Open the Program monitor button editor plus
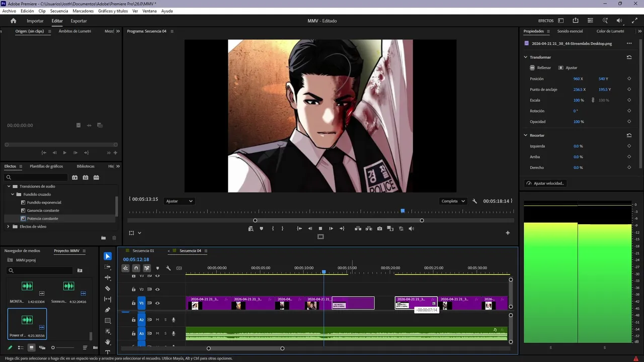Viewport: 644px width, 362px height. [x=508, y=233]
